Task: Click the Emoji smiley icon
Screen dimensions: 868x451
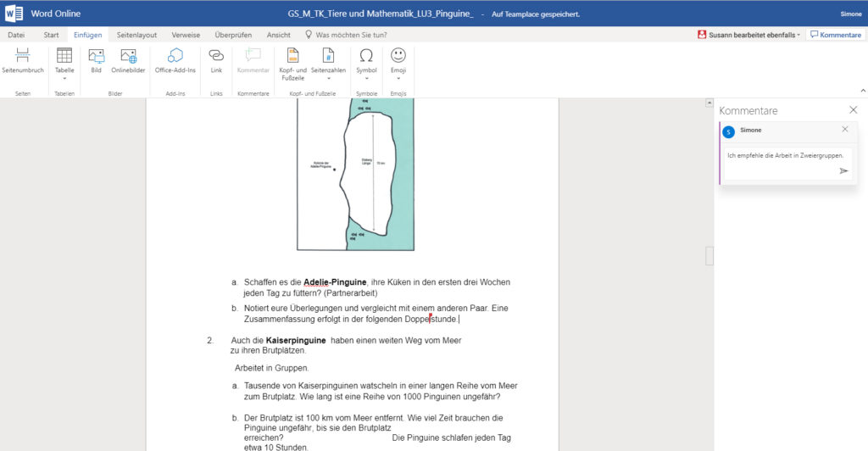Action: coord(398,55)
